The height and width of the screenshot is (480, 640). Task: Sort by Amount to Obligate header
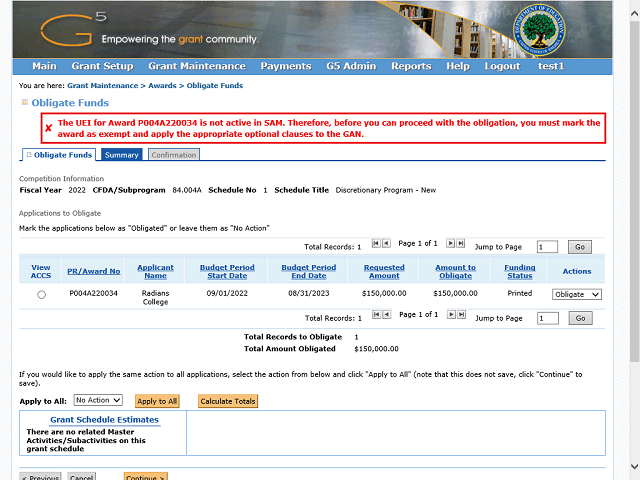456,271
